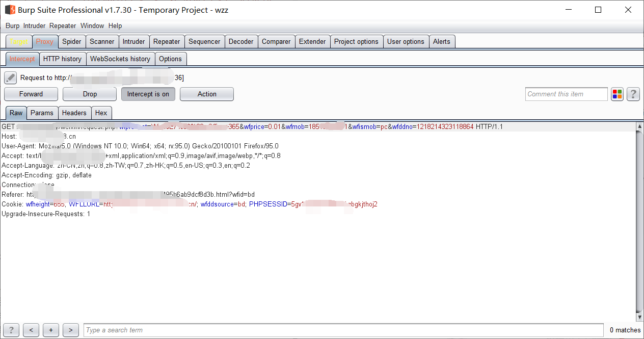Image resolution: width=644 pixels, height=339 pixels.
Task: Click the search help question mark button
Action: (x=11, y=330)
